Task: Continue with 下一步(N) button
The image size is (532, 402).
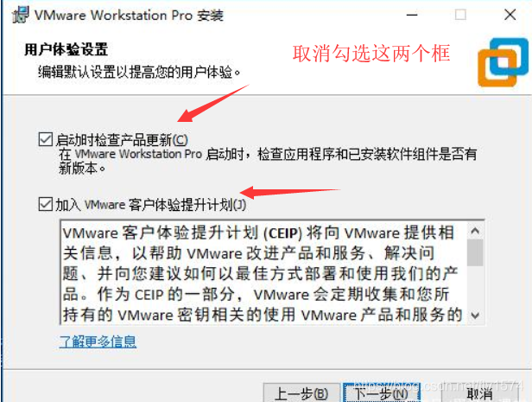Action: click(x=382, y=394)
